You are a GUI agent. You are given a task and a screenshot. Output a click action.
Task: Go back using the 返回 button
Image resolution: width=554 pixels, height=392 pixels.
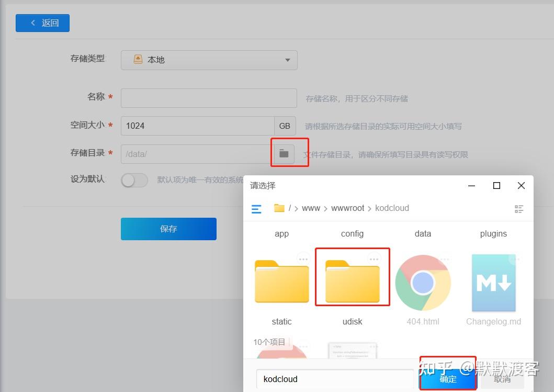(42, 23)
